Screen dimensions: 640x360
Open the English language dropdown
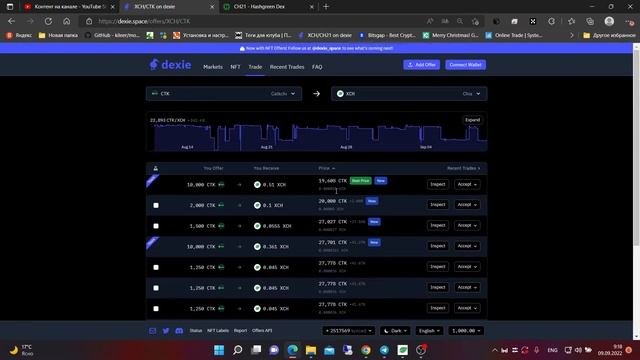coord(429,331)
